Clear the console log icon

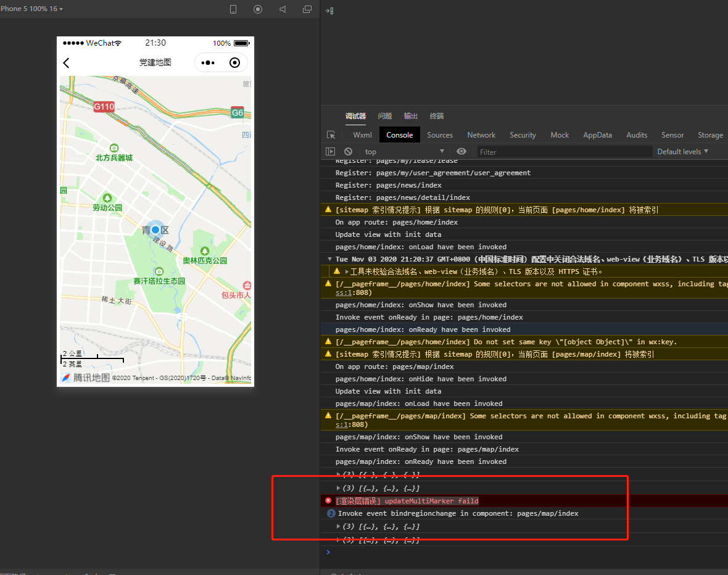click(x=348, y=151)
